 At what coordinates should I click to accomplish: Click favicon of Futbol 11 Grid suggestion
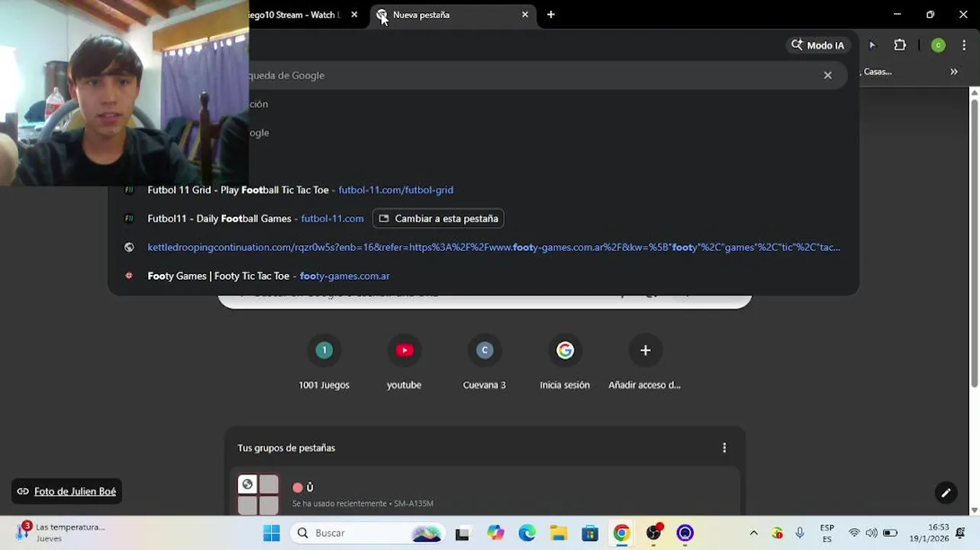pyautogui.click(x=129, y=189)
